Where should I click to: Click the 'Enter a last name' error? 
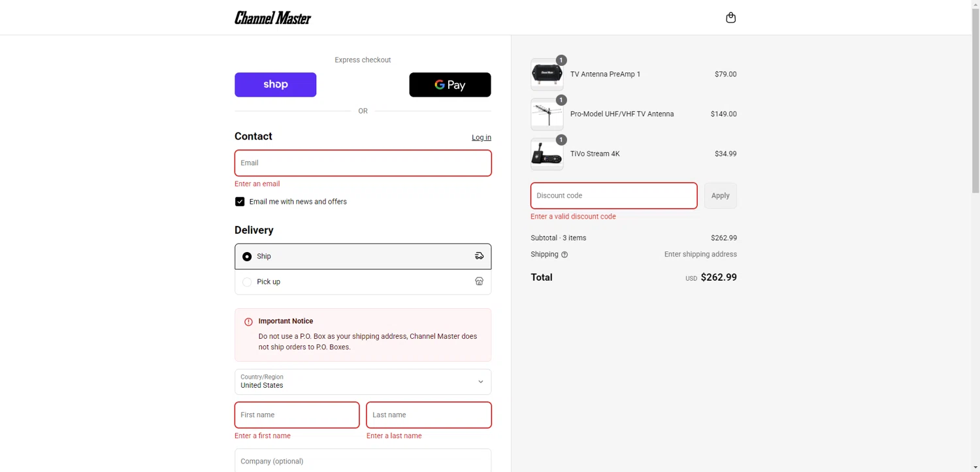click(394, 436)
